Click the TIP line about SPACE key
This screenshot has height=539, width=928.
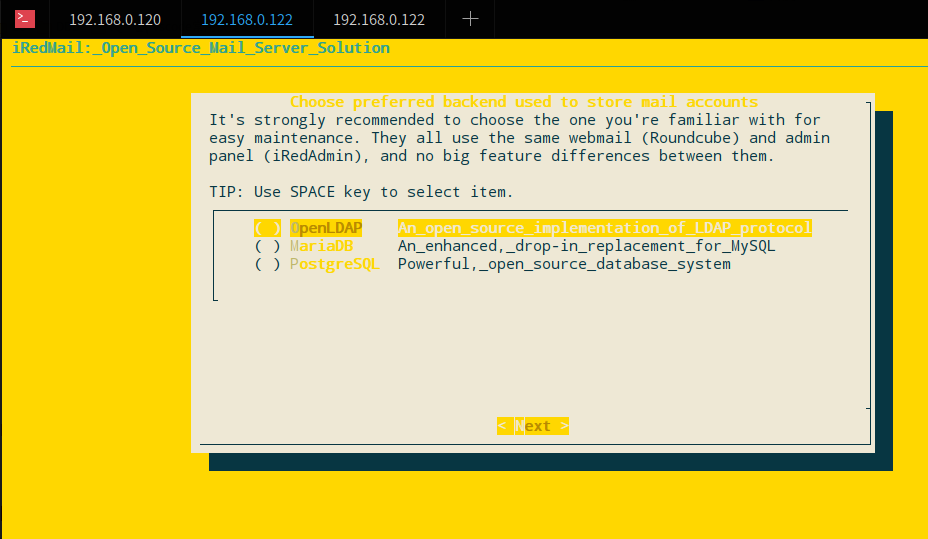(x=361, y=192)
